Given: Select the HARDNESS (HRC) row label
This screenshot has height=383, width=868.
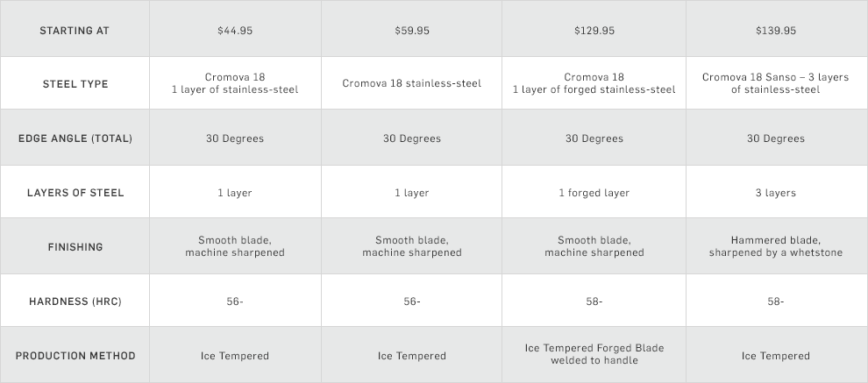Looking at the screenshot, I should pos(75,301).
